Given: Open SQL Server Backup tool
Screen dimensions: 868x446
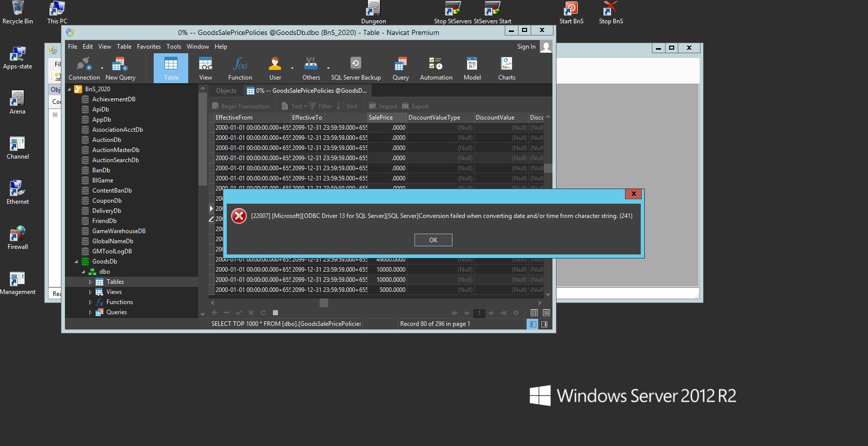Looking at the screenshot, I should (x=356, y=68).
